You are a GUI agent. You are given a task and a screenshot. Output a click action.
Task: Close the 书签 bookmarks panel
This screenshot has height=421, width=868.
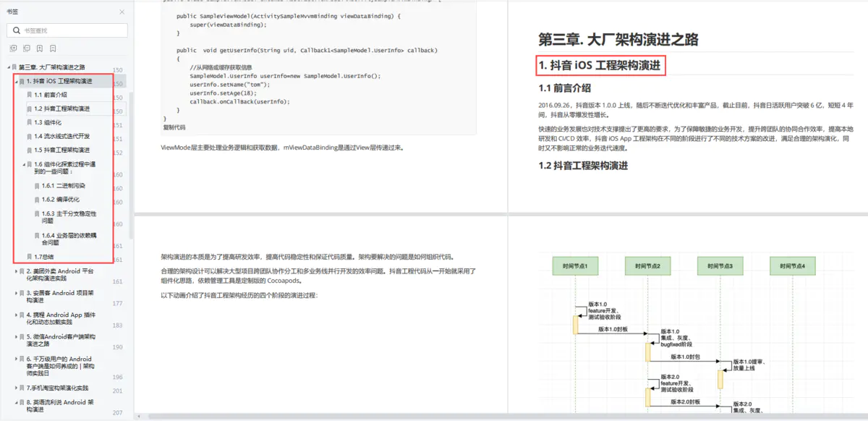122,12
